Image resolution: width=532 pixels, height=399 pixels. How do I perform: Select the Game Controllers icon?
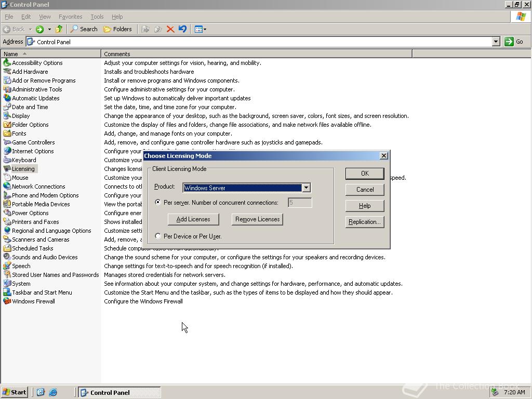point(7,142)
